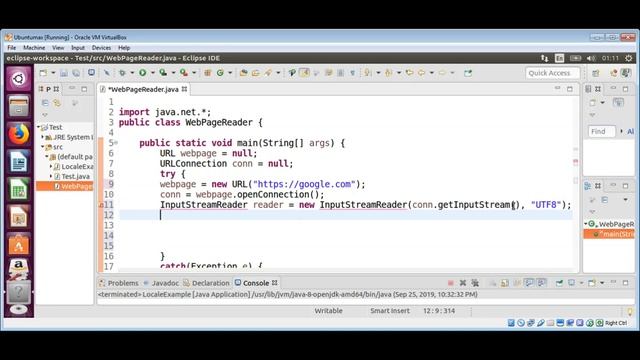Open the Help menu
The height and width of the screenshot is (360, 640).
pyautogui.click(x=124, y=48)
